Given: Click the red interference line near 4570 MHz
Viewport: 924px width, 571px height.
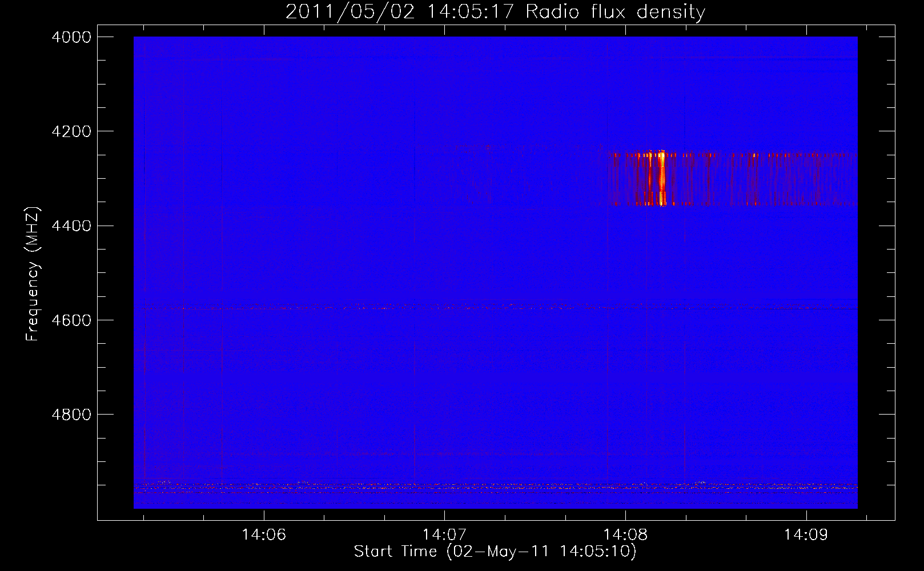Looking at the screenshot, I should pos(496,307).
